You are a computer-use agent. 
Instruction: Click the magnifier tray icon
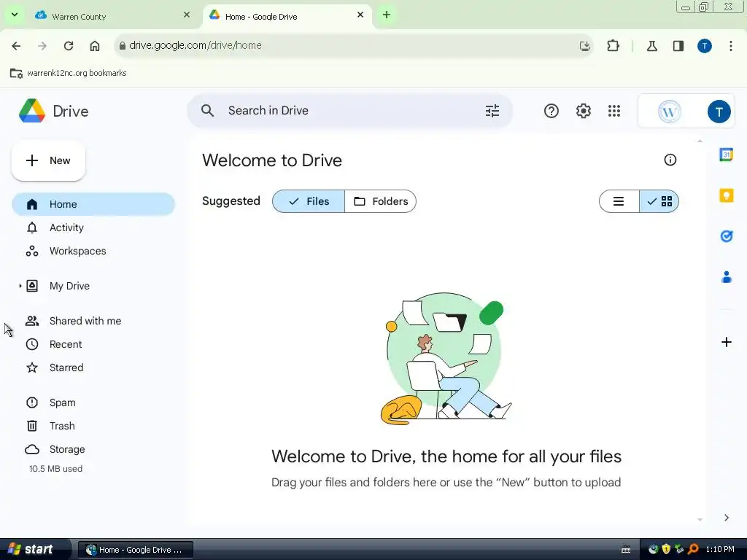(x=693, y=549)
